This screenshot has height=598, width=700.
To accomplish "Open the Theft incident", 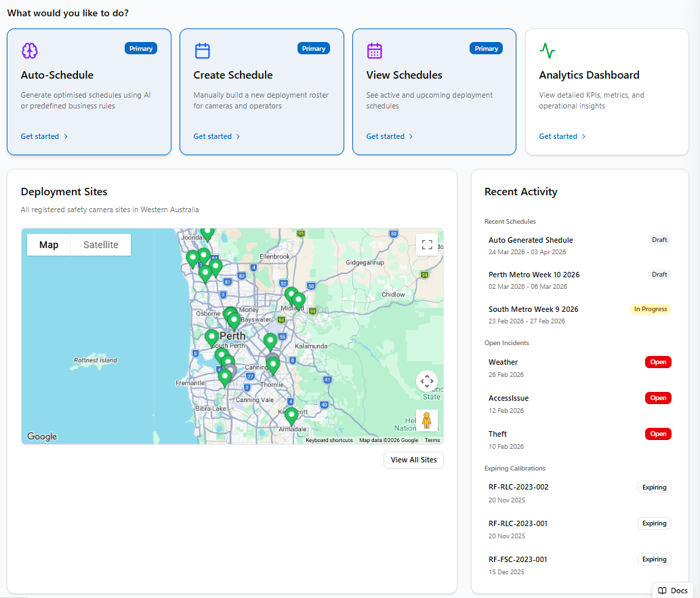I will click(x=579, y=439).
